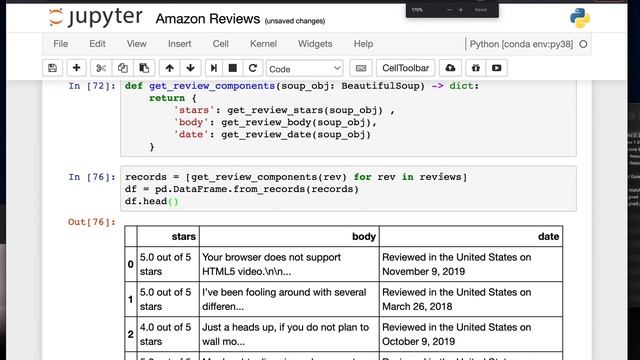Click the 'date' key line in code
This screenshot has height=360, width=640.
point(272,135)
